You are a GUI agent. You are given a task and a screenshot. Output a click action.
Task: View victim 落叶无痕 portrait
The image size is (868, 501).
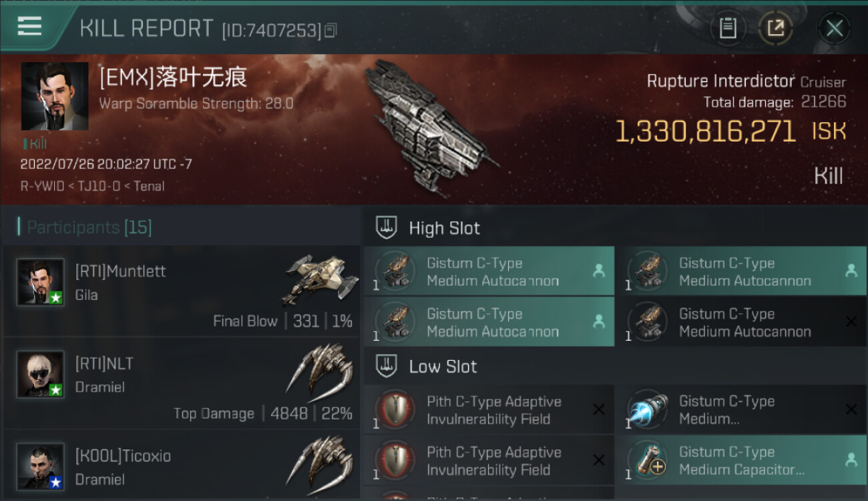click(55, 96)
